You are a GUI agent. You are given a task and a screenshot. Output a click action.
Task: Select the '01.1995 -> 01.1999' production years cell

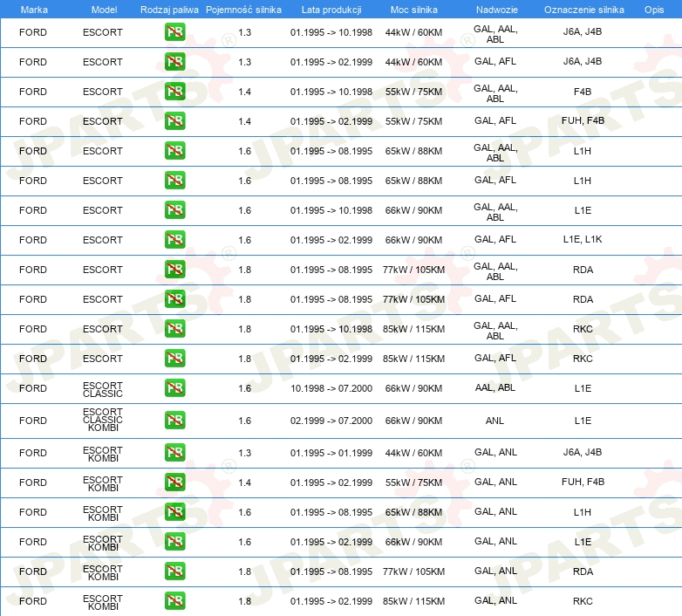pos(331,453)
